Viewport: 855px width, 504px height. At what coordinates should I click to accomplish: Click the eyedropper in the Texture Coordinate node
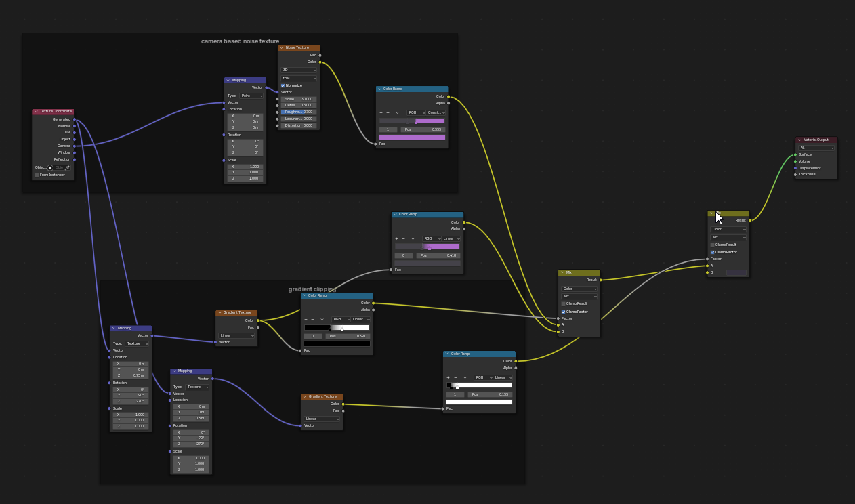tap(67, 167)
